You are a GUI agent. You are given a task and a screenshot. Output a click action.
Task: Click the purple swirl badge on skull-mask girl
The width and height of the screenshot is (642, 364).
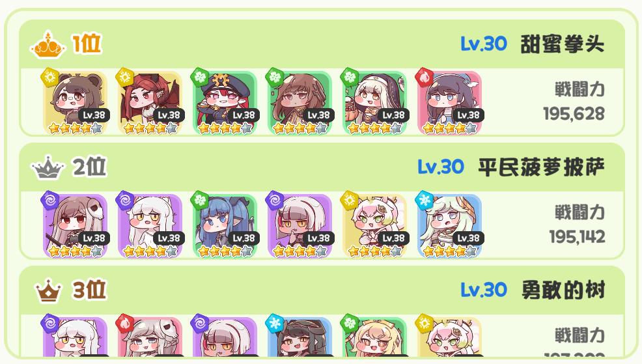50,200
